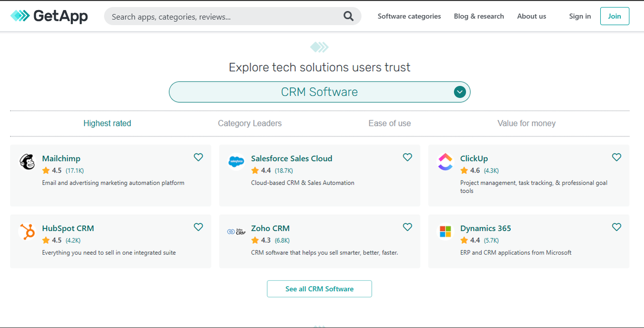Image resolution: width=644 pixels, height=328 pixels.
Task: Click the Salesforce cloud logo
Action: [x=236, y=161]
